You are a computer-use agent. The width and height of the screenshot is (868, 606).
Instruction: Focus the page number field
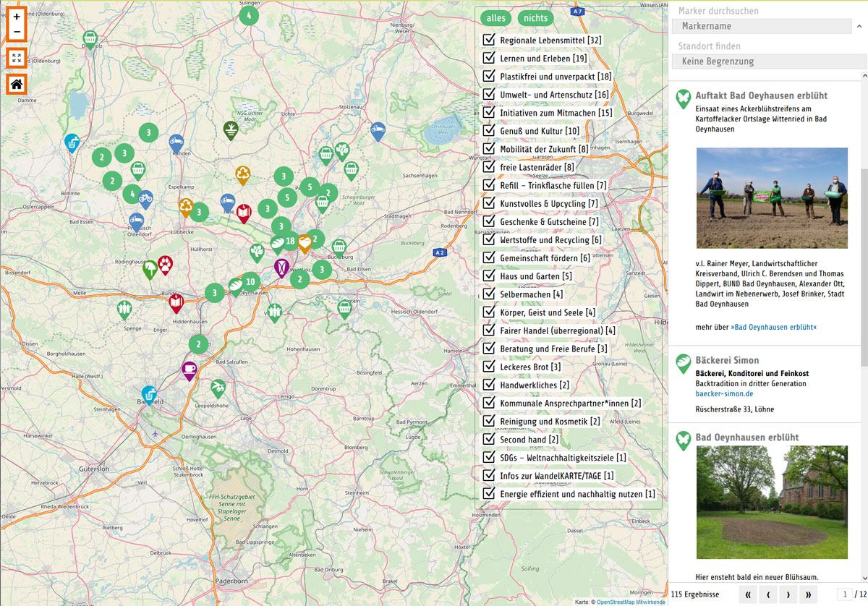tap(844, 594)
